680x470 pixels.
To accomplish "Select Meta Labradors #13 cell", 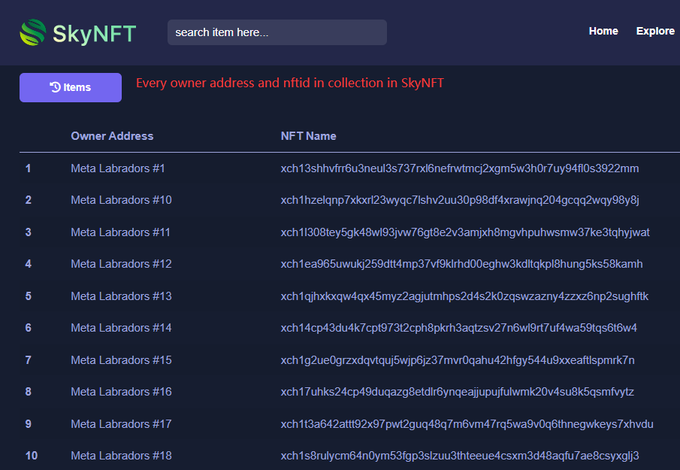I will (121, 296).
